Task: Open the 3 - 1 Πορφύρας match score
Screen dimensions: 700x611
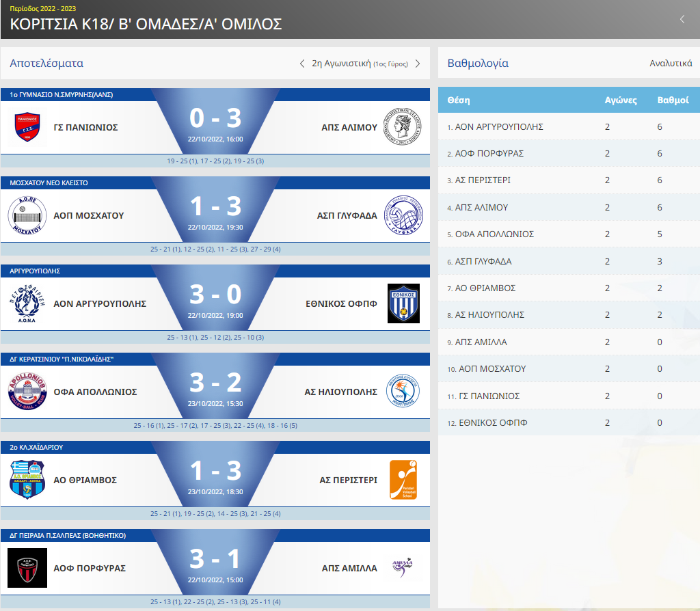Action: 215,559
